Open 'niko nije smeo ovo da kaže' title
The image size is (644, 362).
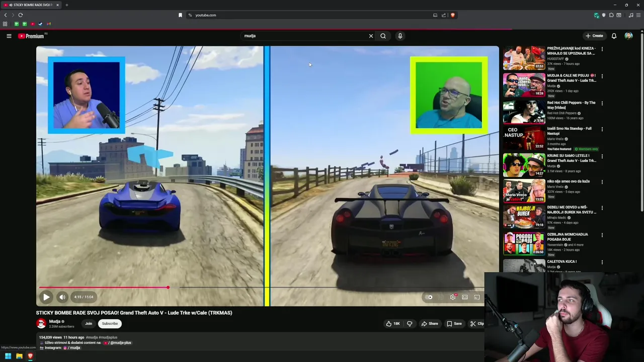click(568, 182)
